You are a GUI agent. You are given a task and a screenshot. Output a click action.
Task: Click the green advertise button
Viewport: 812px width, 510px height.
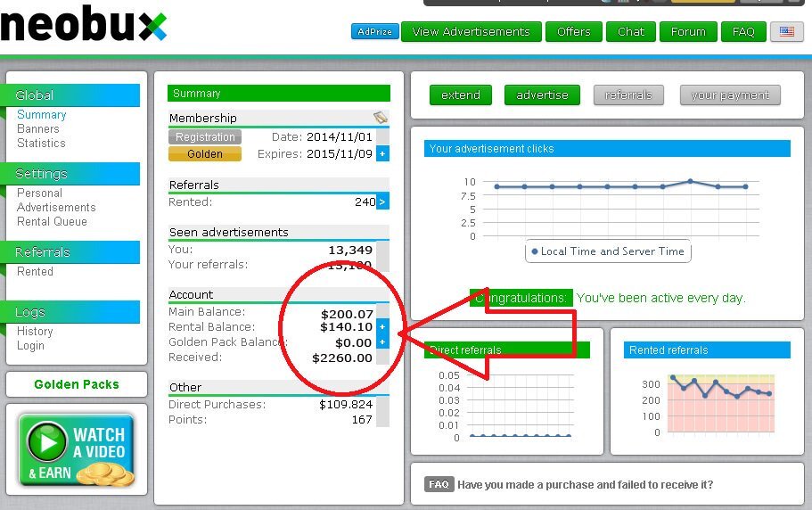(542, 95)
